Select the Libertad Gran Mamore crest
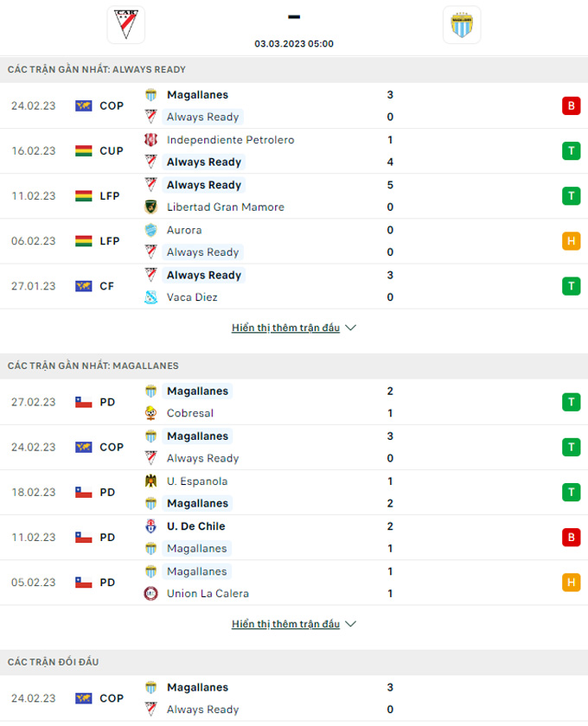This screenshot has width=588, height=726. point(150,207)
